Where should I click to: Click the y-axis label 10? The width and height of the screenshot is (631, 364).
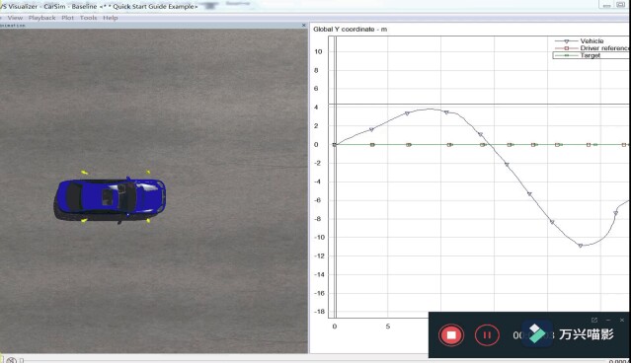click(318, 51)
